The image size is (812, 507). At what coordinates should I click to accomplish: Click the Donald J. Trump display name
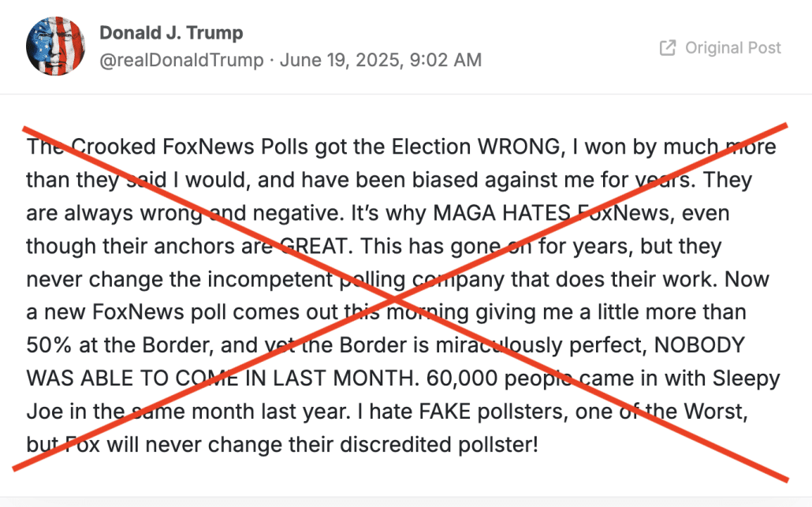[x=171, y=32]
